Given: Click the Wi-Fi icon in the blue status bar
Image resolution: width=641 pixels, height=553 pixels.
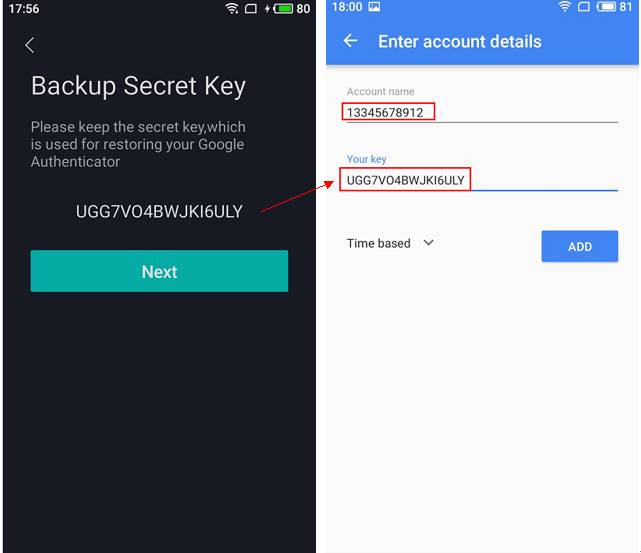Looking at the screenshot, I should click(x=565, y=8).
